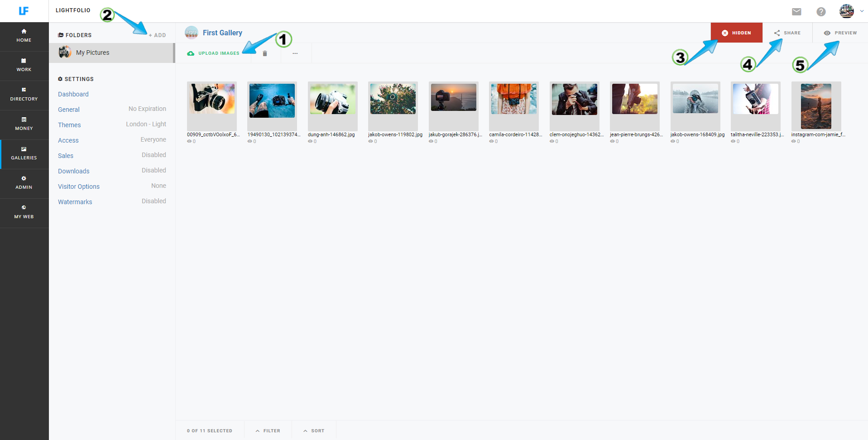Open Sales settings
868x440 pixels.
pos(66,156)
